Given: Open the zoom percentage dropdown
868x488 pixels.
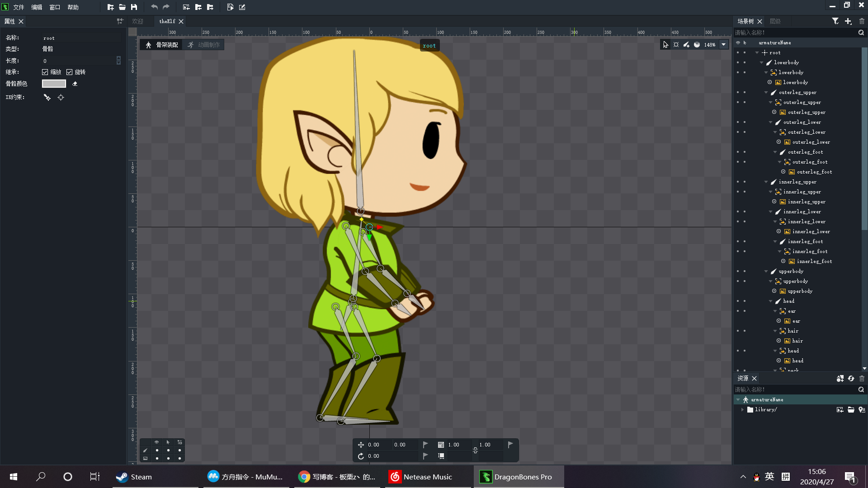Looking at the screenshot, I should click(723, 45).
